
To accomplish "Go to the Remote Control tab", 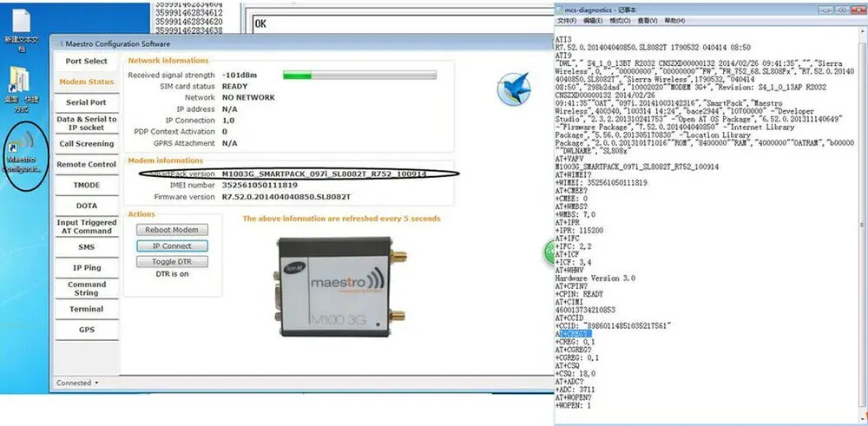I will [86, 164].
